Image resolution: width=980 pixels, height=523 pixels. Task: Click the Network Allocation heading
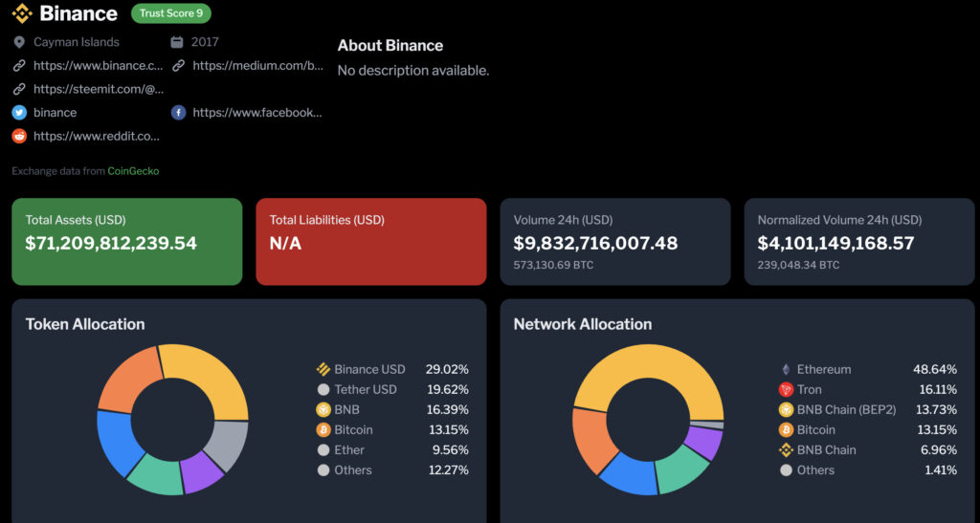pos(583,324)
